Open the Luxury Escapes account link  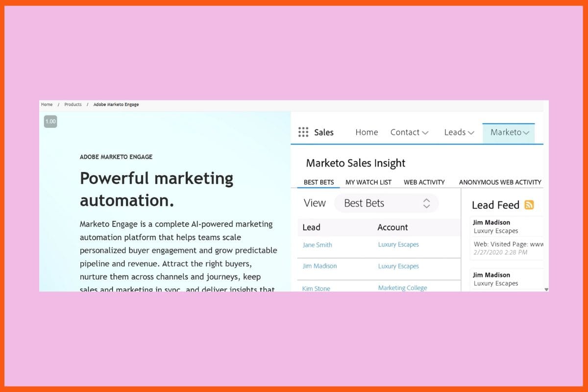click(x=398, y=244)
